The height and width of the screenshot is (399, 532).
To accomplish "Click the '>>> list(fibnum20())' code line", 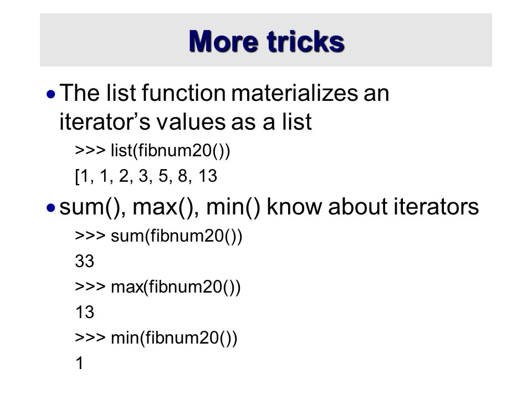I will (x=152, y=150).
